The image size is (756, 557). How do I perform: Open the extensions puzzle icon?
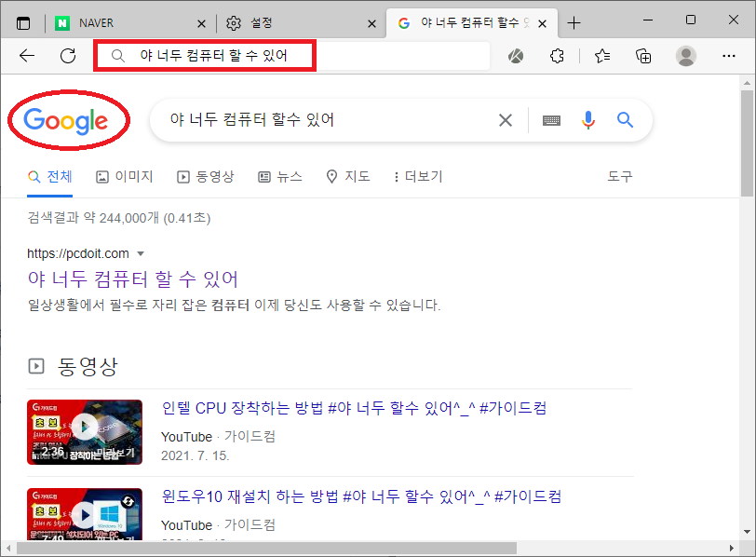coord(557,57)
